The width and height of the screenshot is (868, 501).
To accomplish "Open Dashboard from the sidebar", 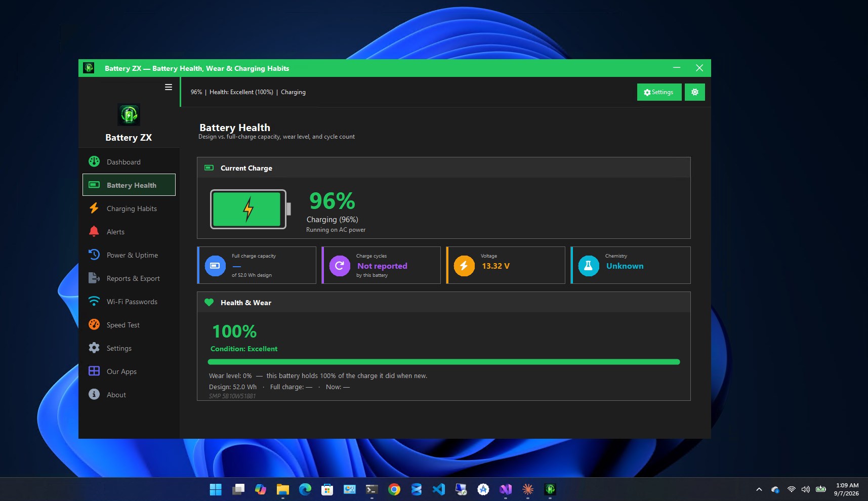I will [x=129, y=162].
